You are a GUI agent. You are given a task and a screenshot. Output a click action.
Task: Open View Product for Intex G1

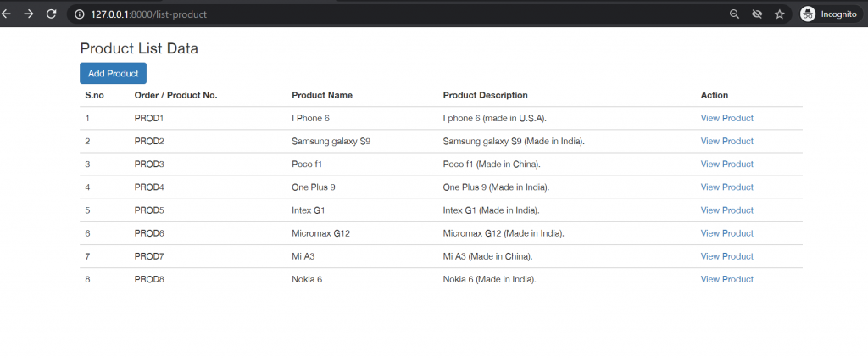click(x=726, y=210)
